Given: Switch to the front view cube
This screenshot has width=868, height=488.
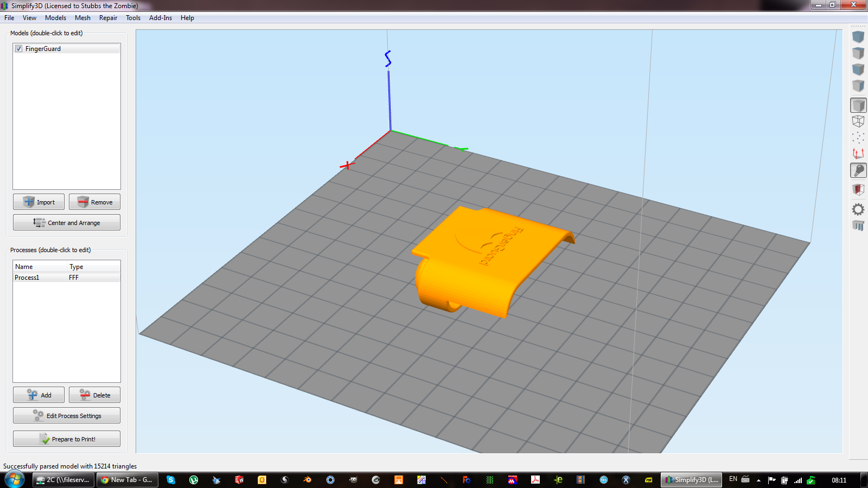Looking at the screenshot, I should 858,69.
